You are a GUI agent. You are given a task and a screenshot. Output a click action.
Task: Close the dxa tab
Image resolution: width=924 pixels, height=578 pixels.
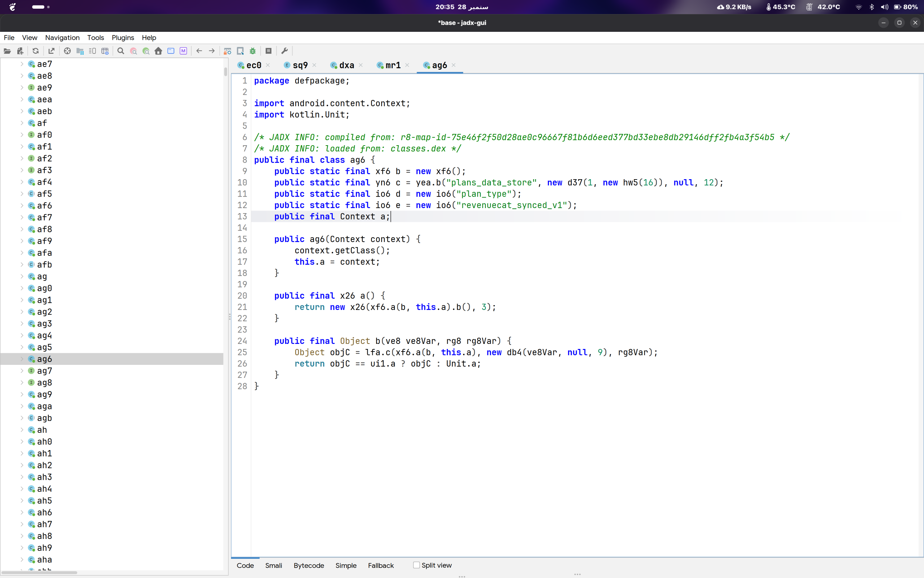[x=361, y=65]
